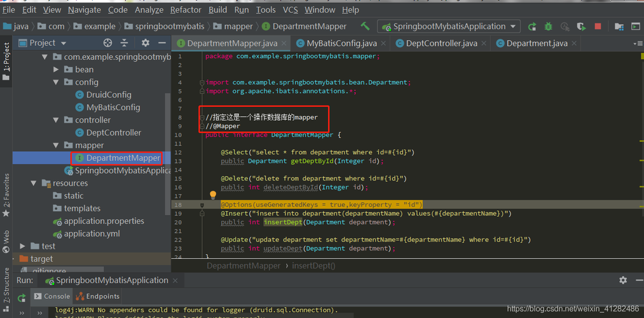This screenshot has width=644, height=318.
Task: Close the DepartmentMapper.java tab
Action: 284,43
